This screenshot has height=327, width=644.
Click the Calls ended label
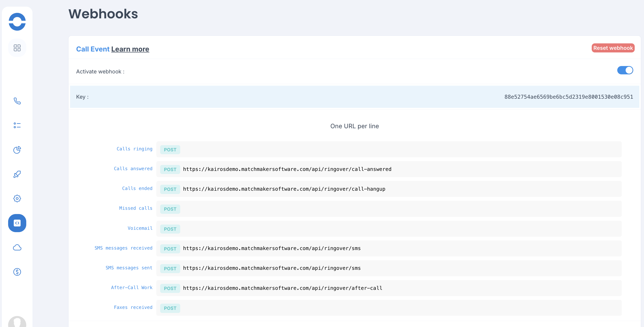(137, 189)
